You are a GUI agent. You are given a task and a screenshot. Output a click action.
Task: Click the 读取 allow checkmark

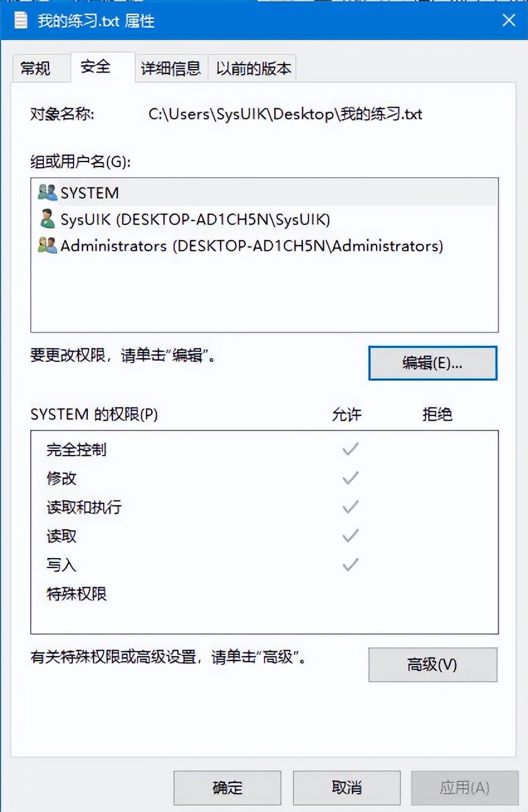coord(349,535)
